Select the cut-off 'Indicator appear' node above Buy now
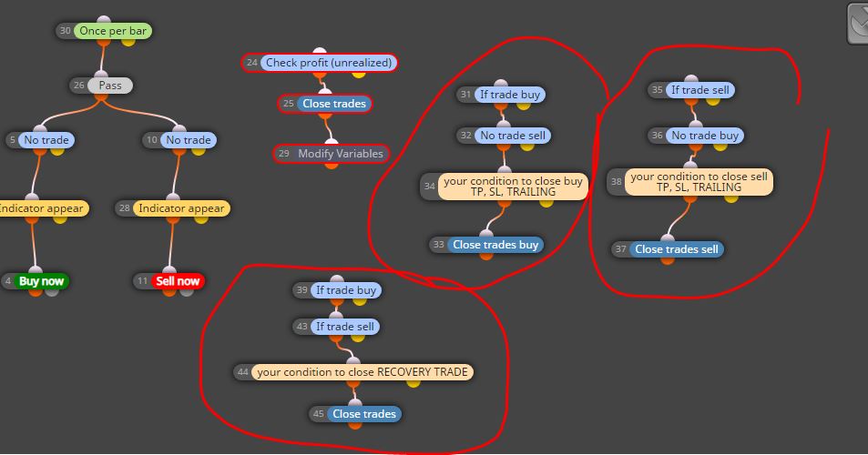The image size is (868, 455). pyautogui.click(x=43, y=208)
